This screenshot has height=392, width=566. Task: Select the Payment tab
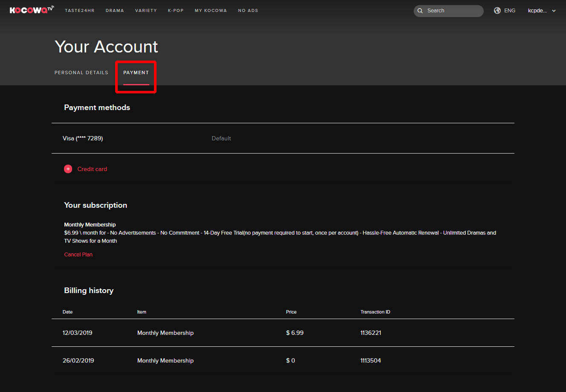[136, 73]
